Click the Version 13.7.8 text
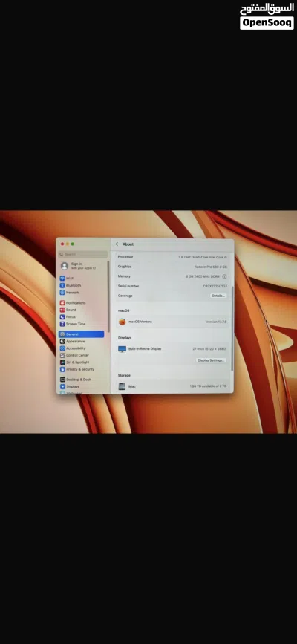 coord(216,322)
